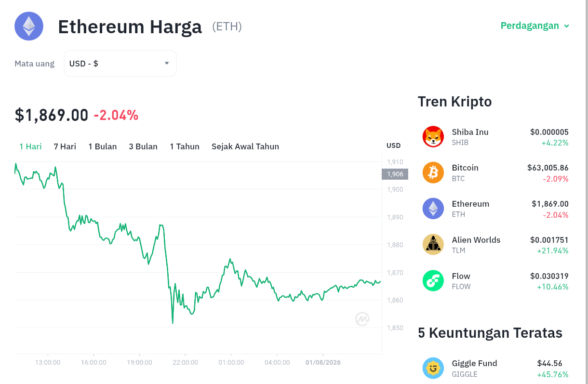The height and width of the screenshot is (384, 588).
Task: Click the large Ethereum logo in header
Action: [29, 26]
